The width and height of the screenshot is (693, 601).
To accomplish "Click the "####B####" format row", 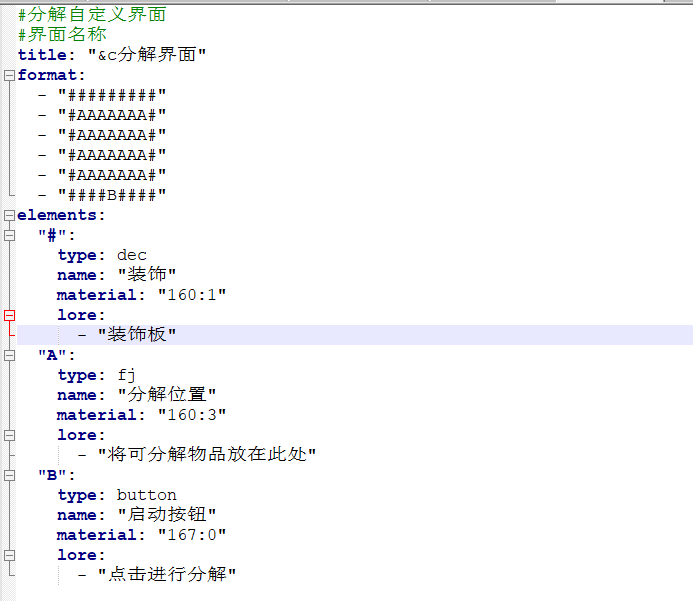I will (111, 195).
